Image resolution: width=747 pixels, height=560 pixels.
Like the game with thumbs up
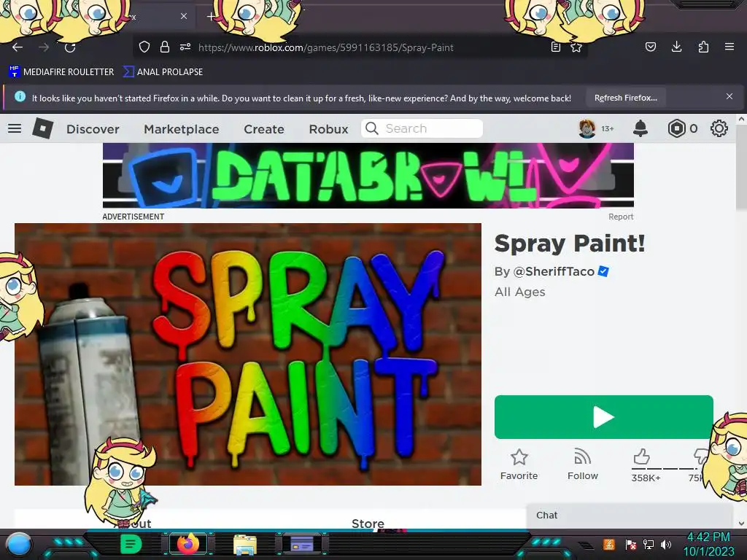(641, 456)
